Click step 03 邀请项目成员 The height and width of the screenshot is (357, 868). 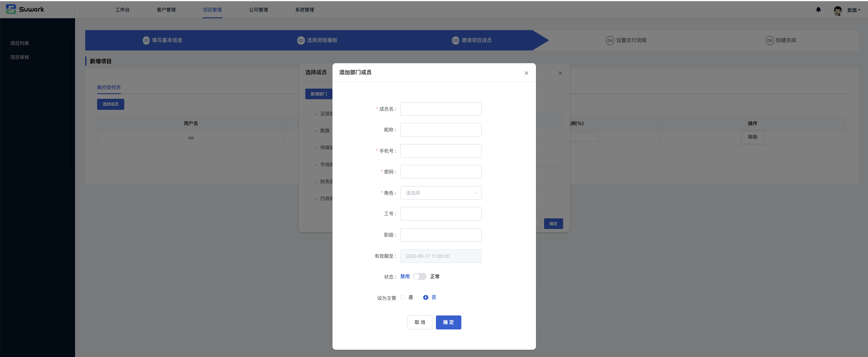pyautogui.click(x=472, y=40)
